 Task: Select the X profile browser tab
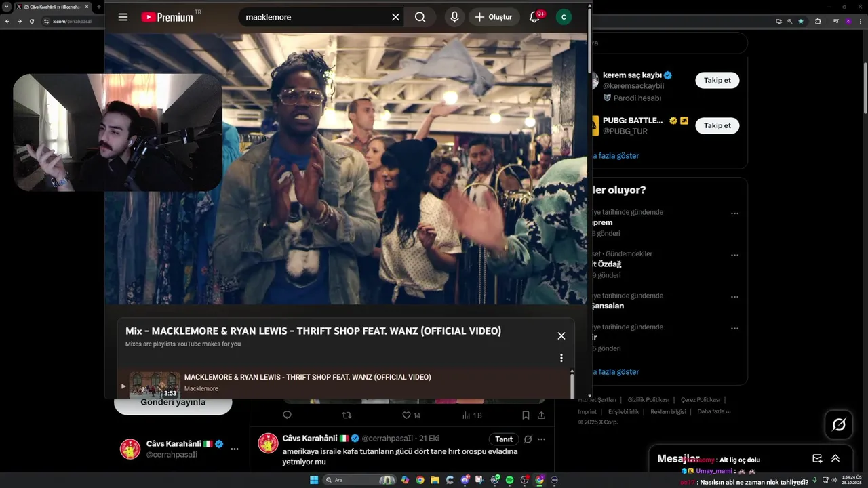coord(52,7)
